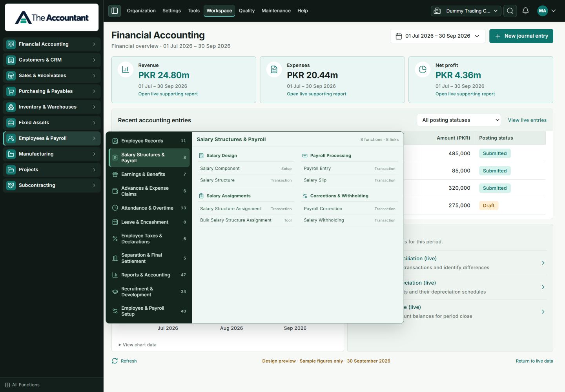Image resolution: width=565 pixels, height=392 pixels.
Task: Toggle the sidebar panel icon
Action: [115, 11]
